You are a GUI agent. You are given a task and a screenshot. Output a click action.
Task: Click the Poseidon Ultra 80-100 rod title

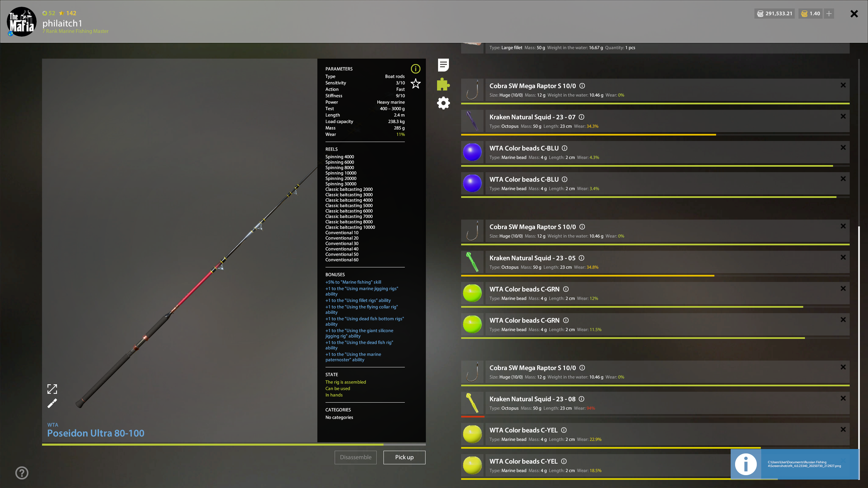[96, 433]
